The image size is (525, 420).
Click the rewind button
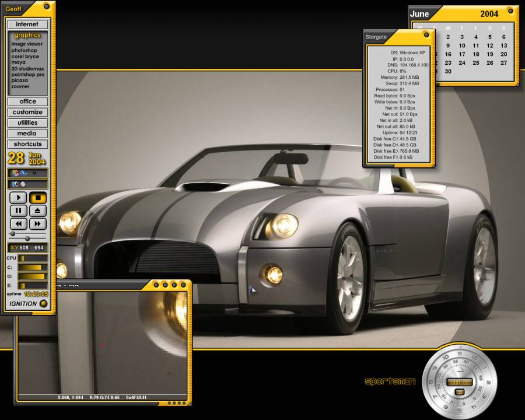tap(19, 224)
